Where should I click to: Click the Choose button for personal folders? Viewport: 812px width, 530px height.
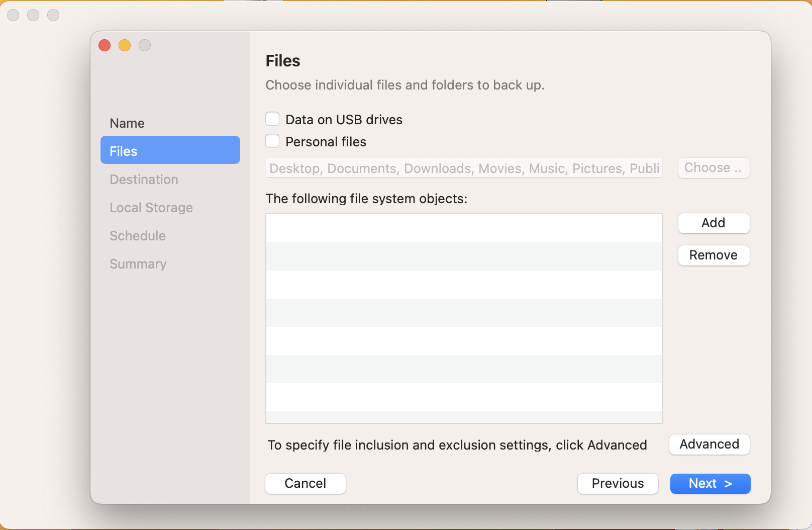714,168
